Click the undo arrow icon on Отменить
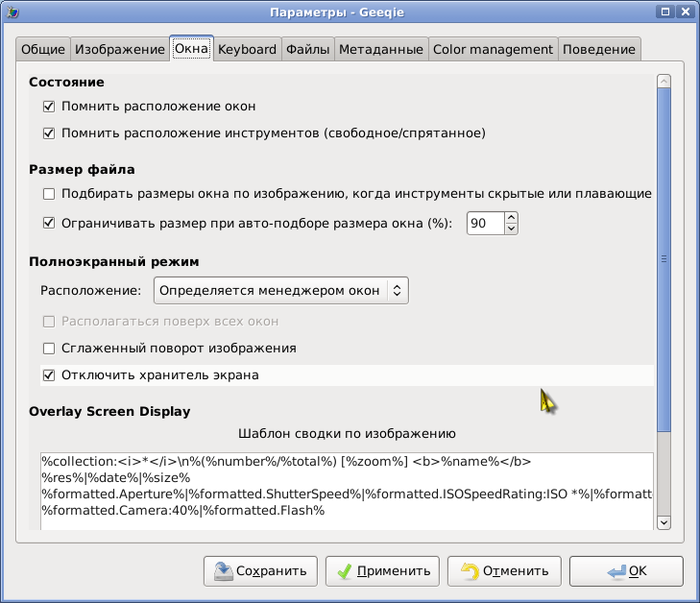 point(470,571)
